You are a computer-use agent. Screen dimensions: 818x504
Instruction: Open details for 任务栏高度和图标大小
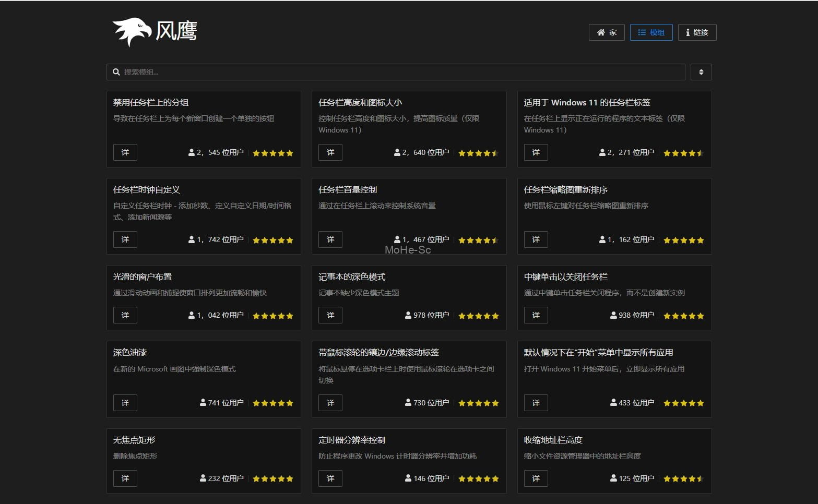coord(330,152)
